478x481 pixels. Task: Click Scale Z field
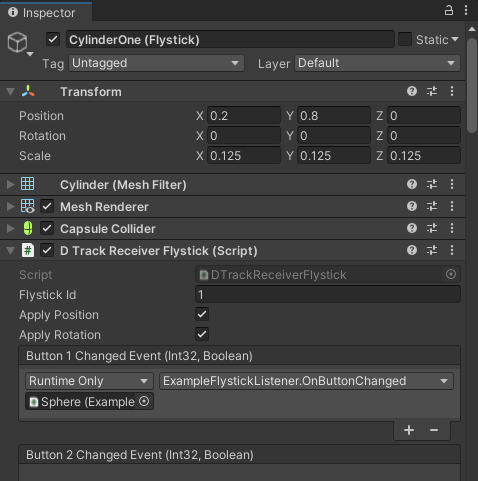[424, 156]
